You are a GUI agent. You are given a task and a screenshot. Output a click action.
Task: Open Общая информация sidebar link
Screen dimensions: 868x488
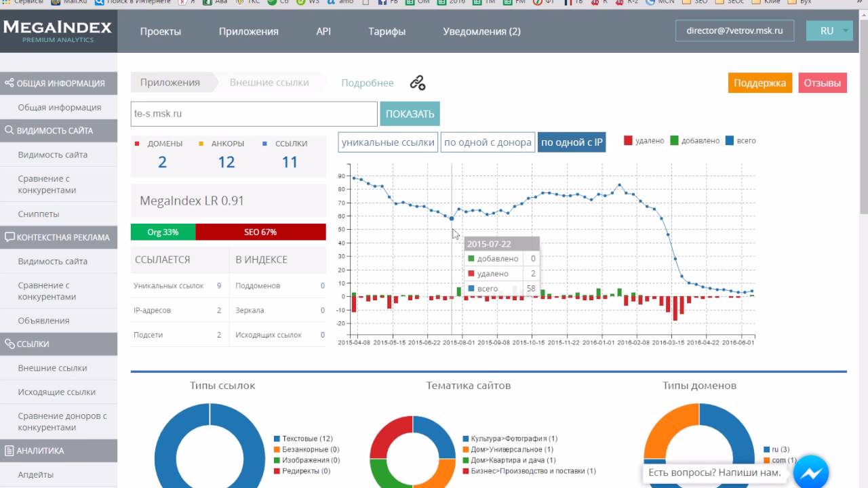[60, 107]
